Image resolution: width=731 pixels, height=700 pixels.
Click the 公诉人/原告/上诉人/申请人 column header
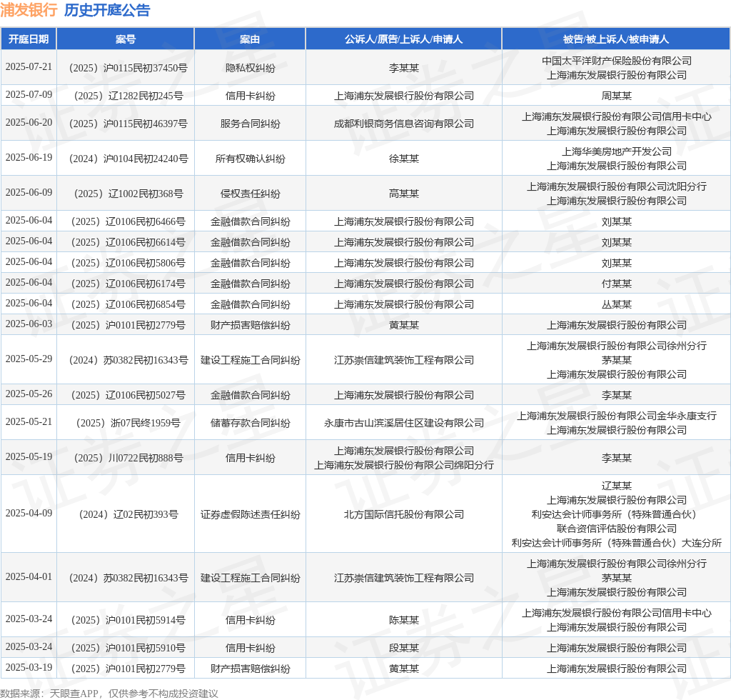(x=404, y=39)
